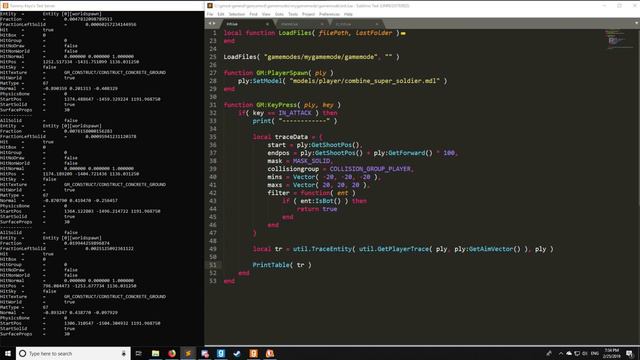
Task: Click the tab scroll arrows left of tabs
Action: pos(212,24)
